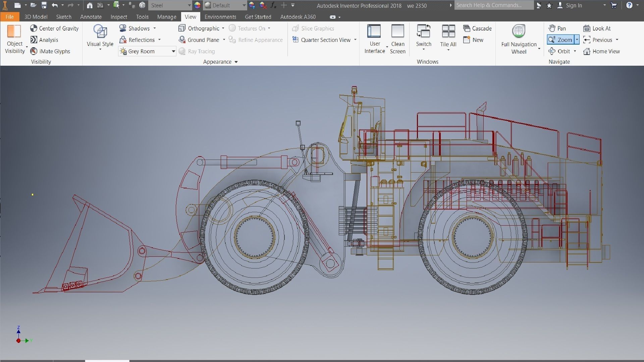The image size is (644, 362).
Task: Click the satellite communication center icon
Action: coord(539,5)
